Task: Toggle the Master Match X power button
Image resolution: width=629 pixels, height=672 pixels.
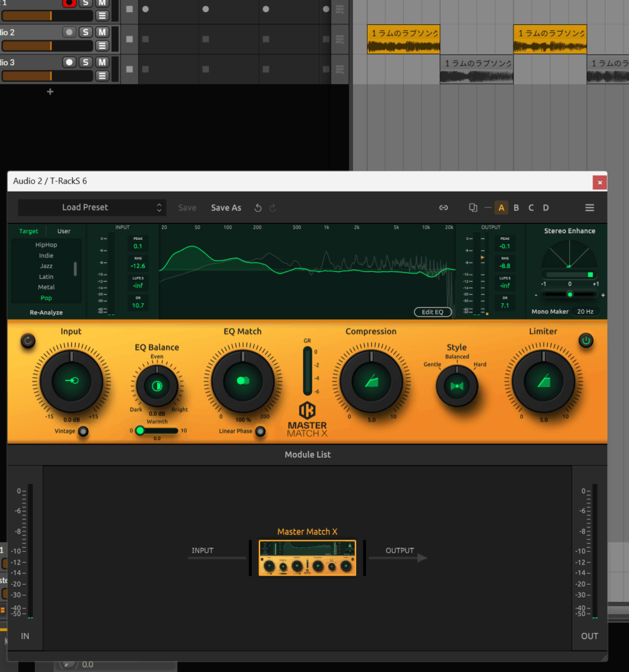Action: point(586,341)
